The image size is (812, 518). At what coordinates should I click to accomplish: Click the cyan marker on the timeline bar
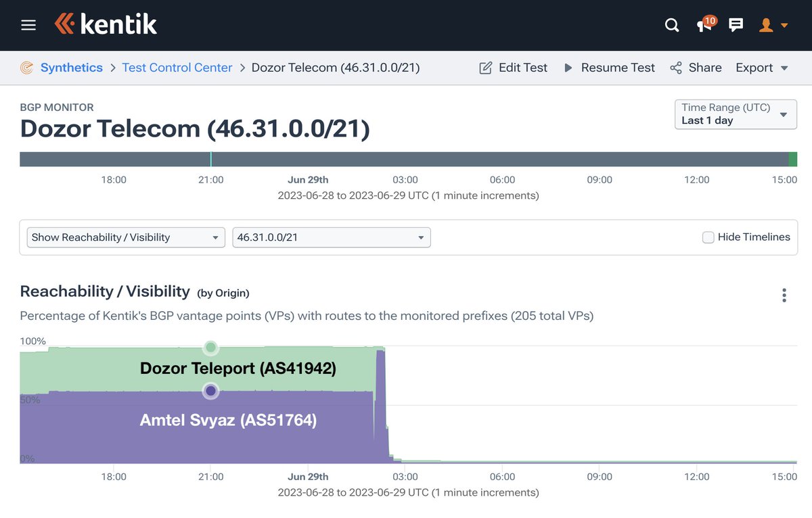tap(211, 159)
